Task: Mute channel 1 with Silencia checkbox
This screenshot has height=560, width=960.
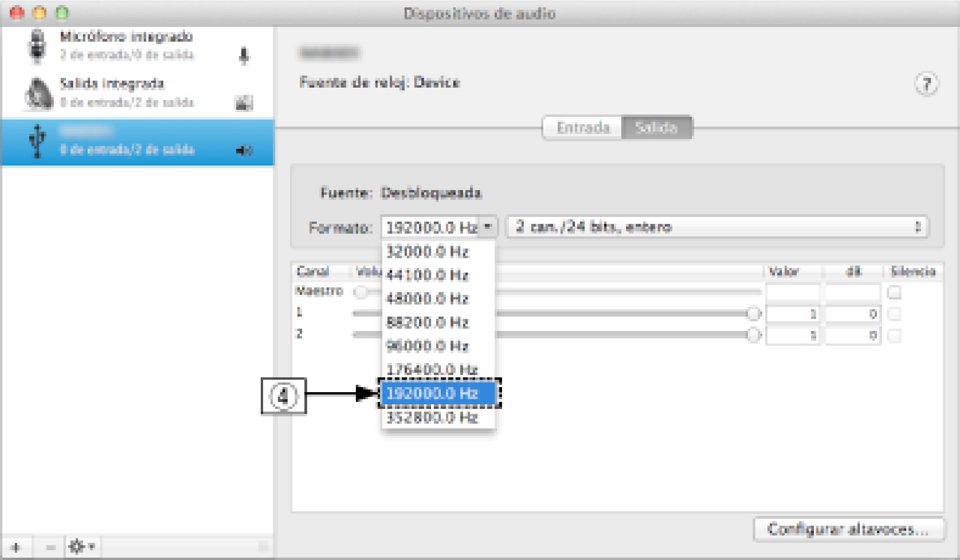Action: [x=894, y=314]
